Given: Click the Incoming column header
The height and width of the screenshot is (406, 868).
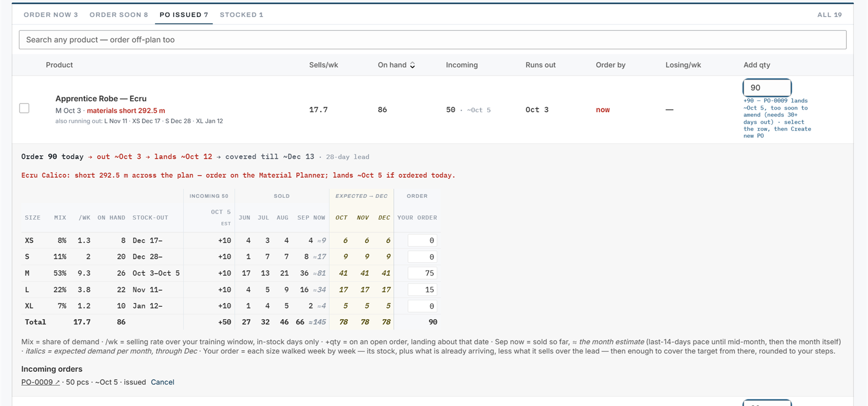Looking at the screenshot, I should (462, 65).
